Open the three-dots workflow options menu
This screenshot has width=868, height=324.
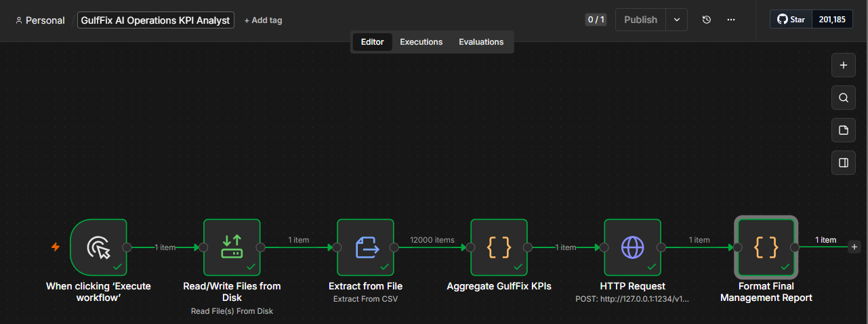point(730,20)
